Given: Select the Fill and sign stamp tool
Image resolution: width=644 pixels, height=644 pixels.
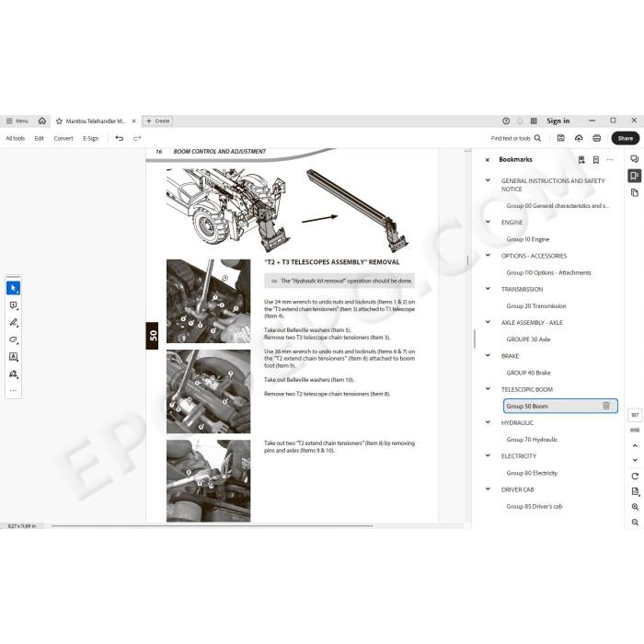Looking at the screenshot, I should [x=13, y=374].
